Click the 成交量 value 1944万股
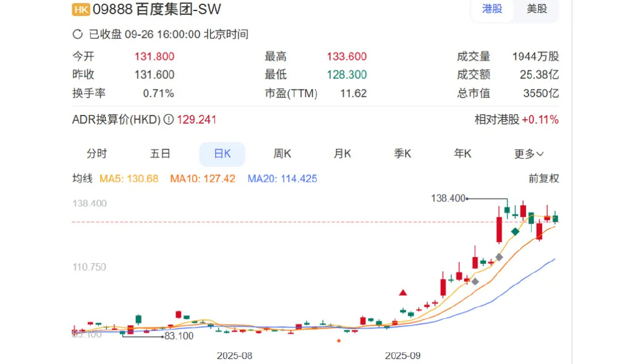Viewport: 633px width, 364px height. tap(536, 56)
